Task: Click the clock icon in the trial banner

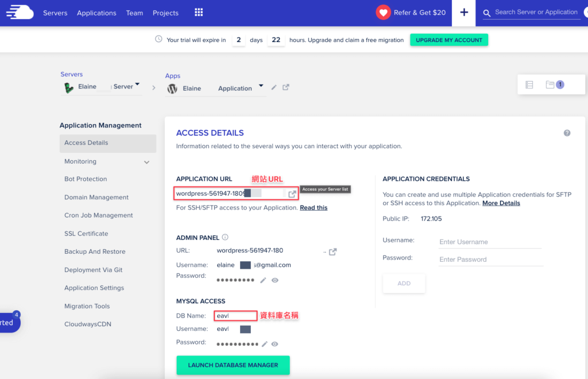Action: click(x=158, y=39)
